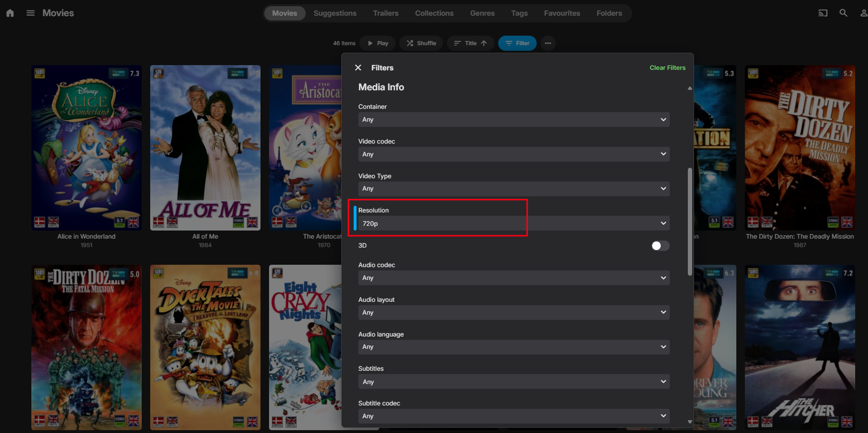This screenshot has width=868, height=433.
Task: Change sort order via Title button
Action: (x=471, y=43)
